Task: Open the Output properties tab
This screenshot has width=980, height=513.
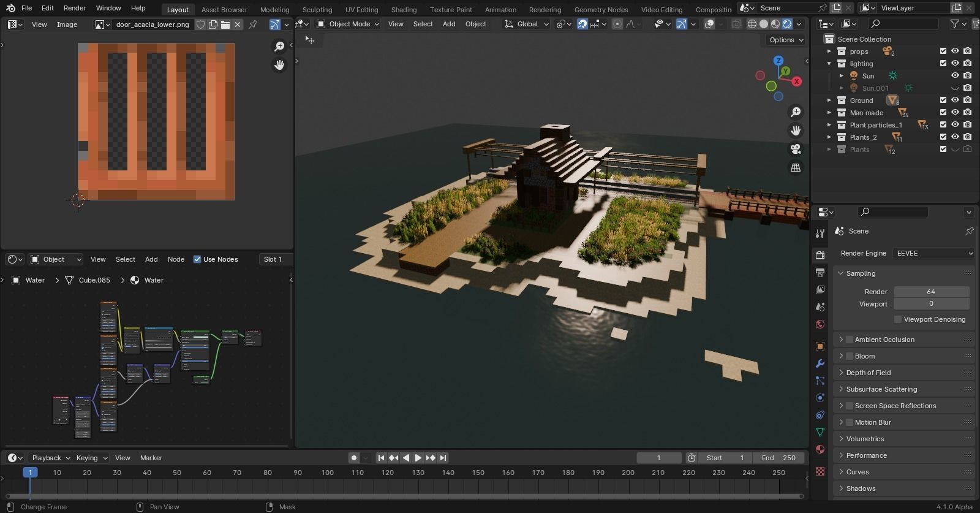Action: (x=820, y=272)
